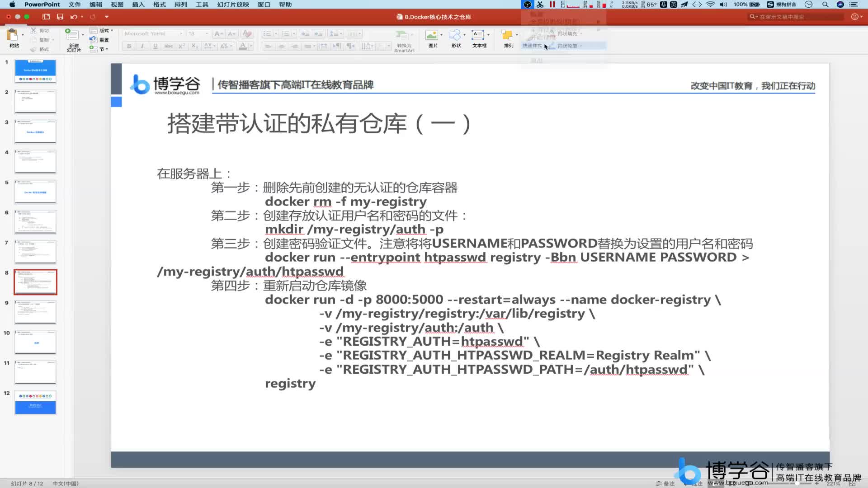
Task: Toggle Underline formatting
Action: [x=156, y=46]
